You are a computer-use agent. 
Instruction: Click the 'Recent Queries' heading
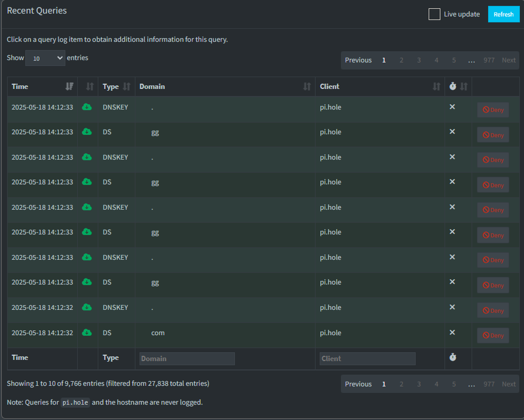[37, 11]
